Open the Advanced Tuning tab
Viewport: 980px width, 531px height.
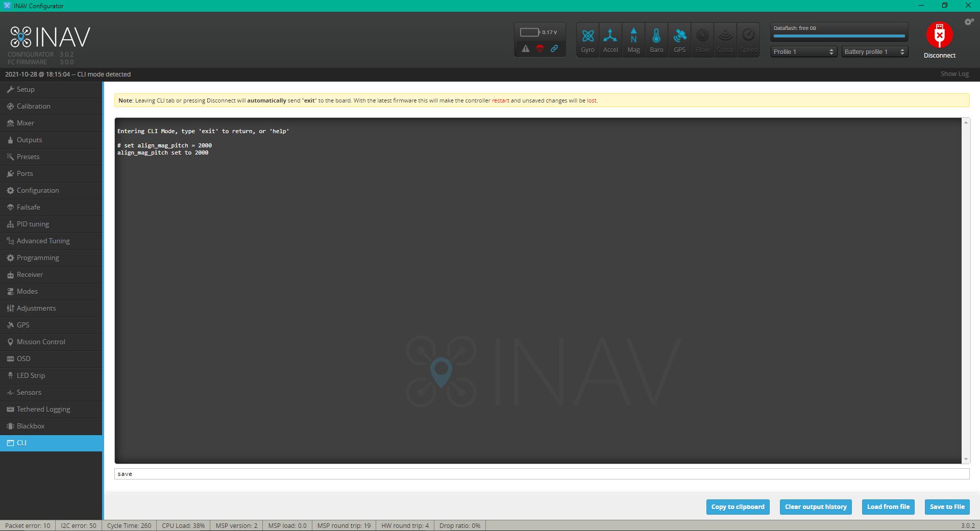click(x=51, y=241)
